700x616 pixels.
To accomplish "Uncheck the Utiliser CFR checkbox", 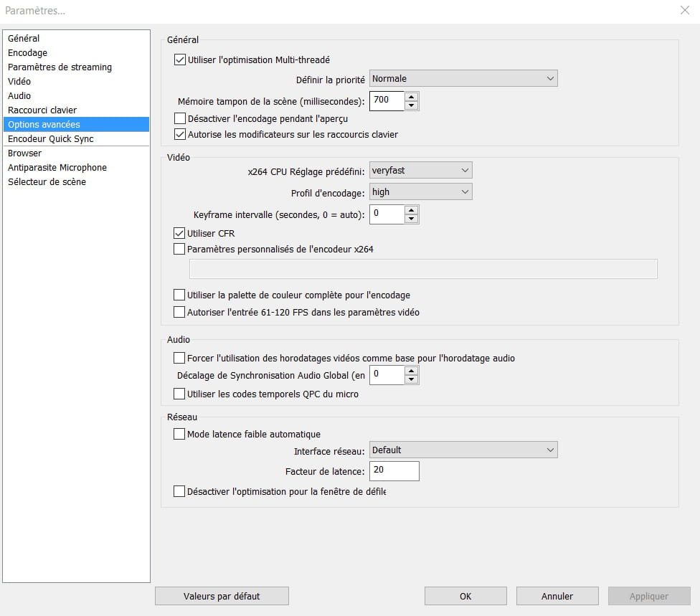I will 179,233.
